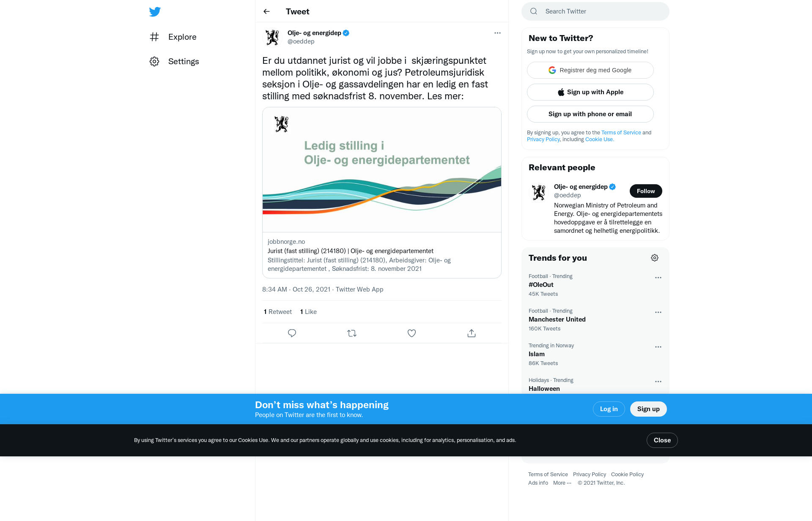The image size is (812, 521).
Task: Close the cookie notice banner
Action: point(662,440)
